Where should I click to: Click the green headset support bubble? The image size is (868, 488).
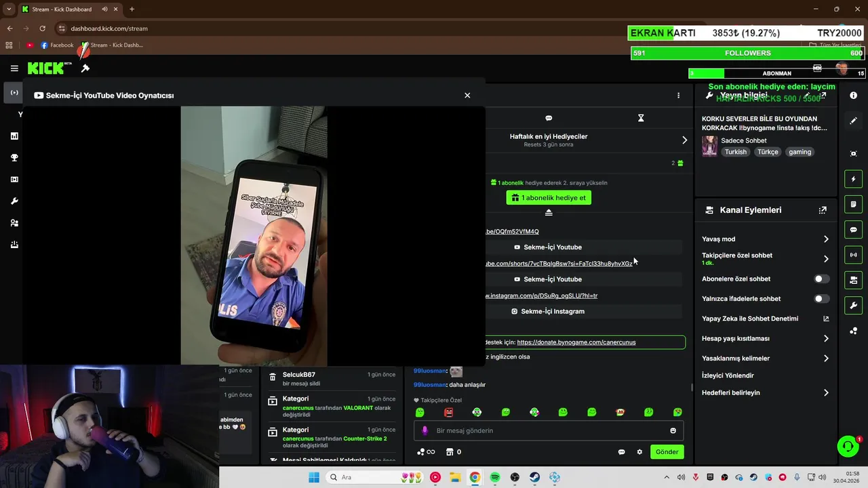848,446
